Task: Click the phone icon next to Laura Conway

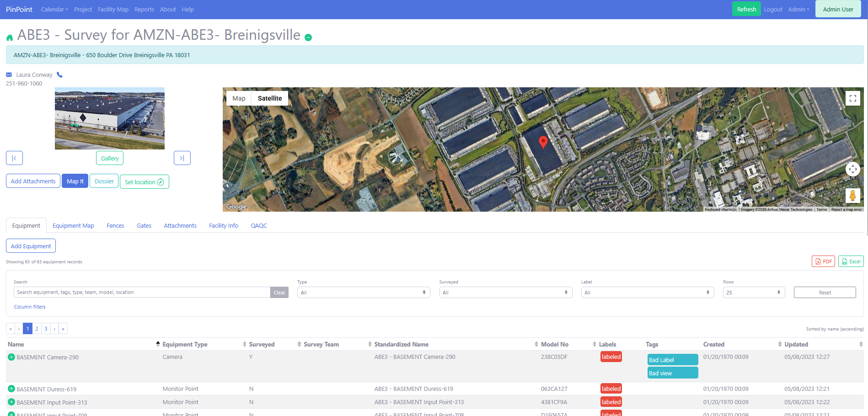Action: click(x=59, y=75)
